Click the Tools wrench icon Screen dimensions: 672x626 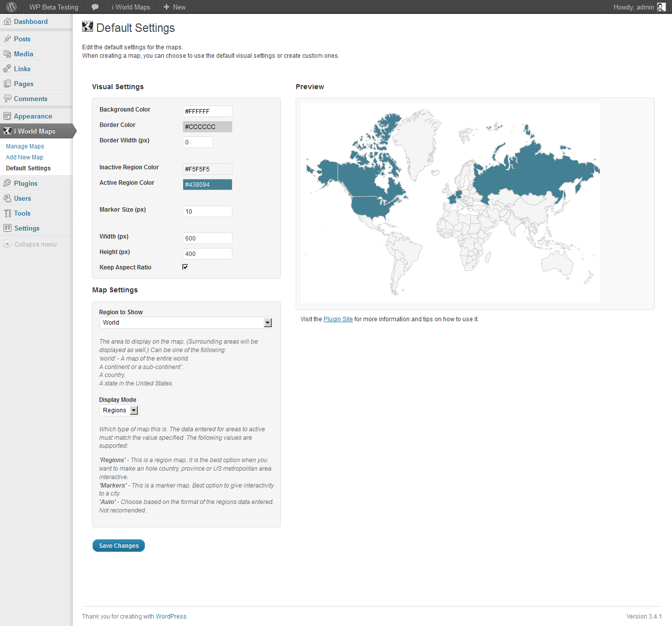point(7,213)
